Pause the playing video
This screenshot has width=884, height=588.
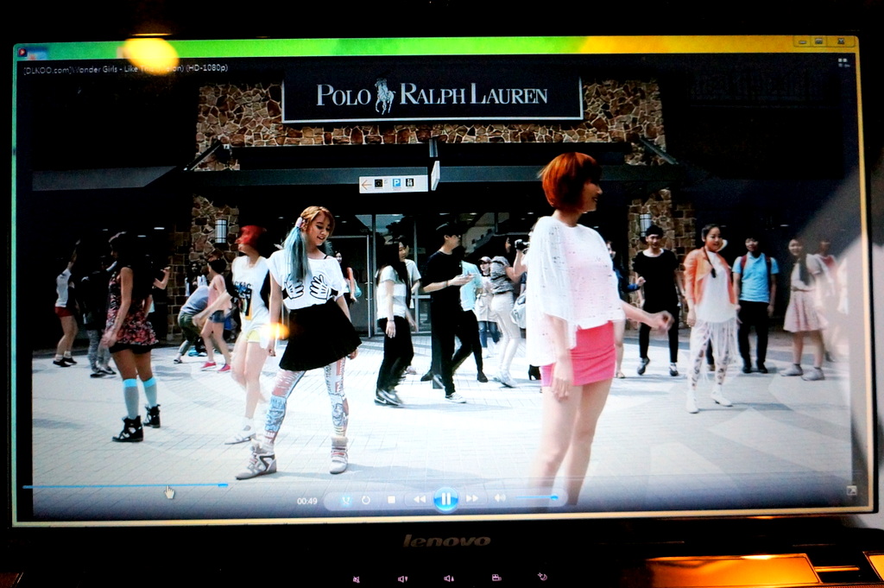pos(445,498)
